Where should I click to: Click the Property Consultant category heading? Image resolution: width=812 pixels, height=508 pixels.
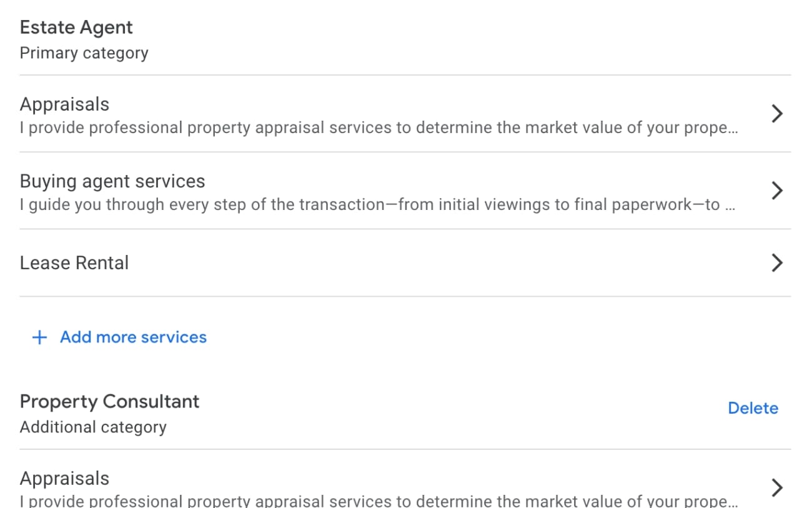109,401
